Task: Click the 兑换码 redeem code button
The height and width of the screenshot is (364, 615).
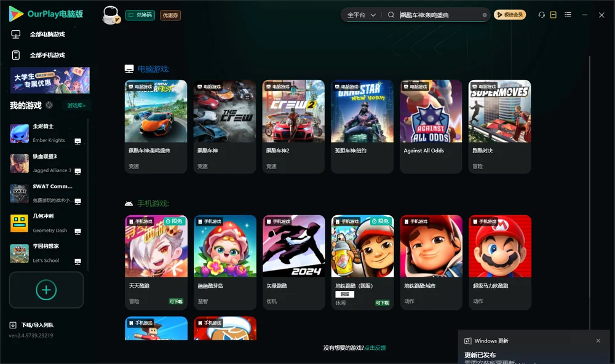Action: click(140, 15)
